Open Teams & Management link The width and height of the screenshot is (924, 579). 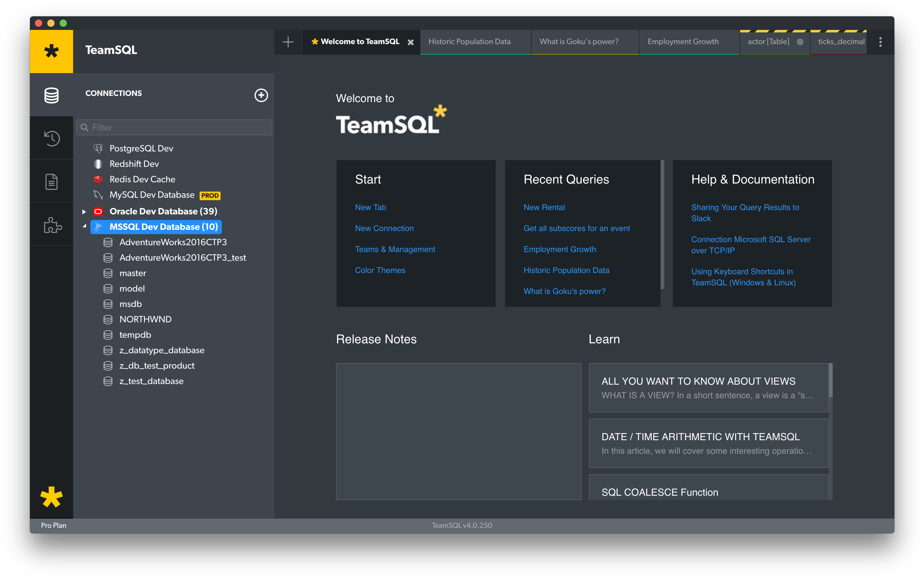point(395,249)
